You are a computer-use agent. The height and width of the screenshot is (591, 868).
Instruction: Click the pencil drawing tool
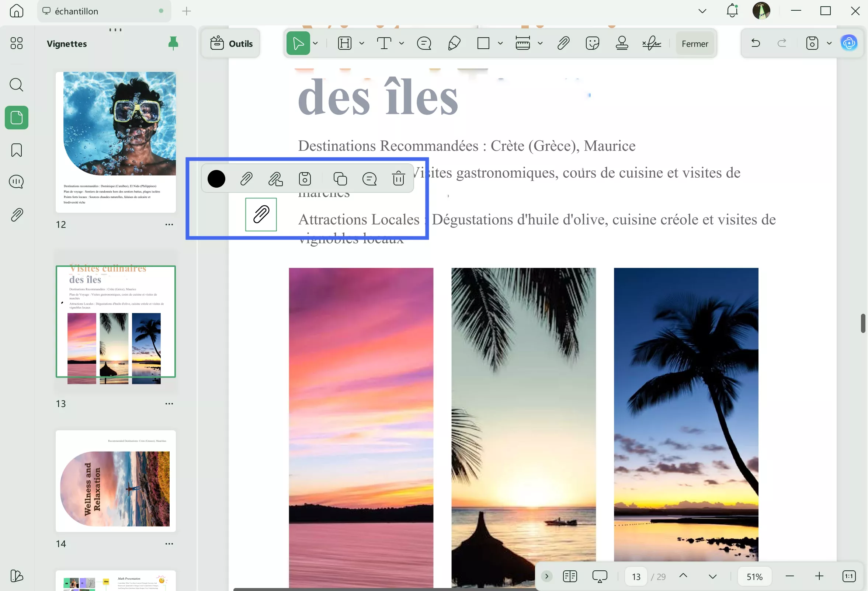pos(454,43)
